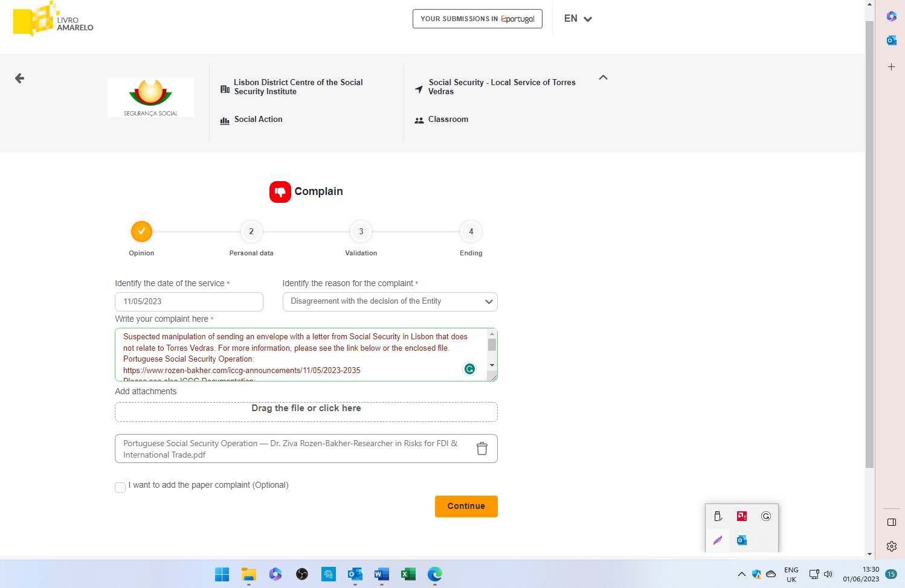Open Outlook in the Edge sidebar
905x588 pixels.
pyautogui.click(x=891, y=40)
